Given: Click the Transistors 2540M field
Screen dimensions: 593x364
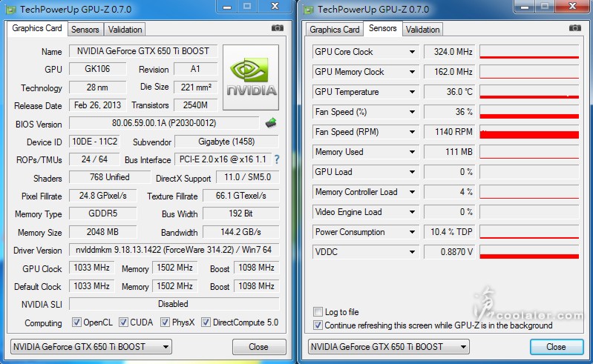Looking at the screenshot, I should click(x=195, y=105).
